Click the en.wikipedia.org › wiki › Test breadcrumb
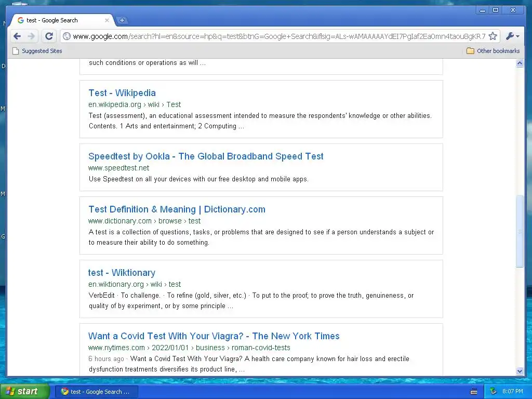The image size is (532, 399). (x=135, y=104)
